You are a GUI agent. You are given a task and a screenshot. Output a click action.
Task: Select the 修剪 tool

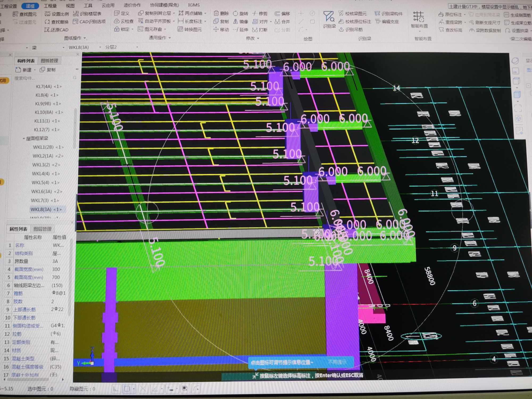(260, 13)
